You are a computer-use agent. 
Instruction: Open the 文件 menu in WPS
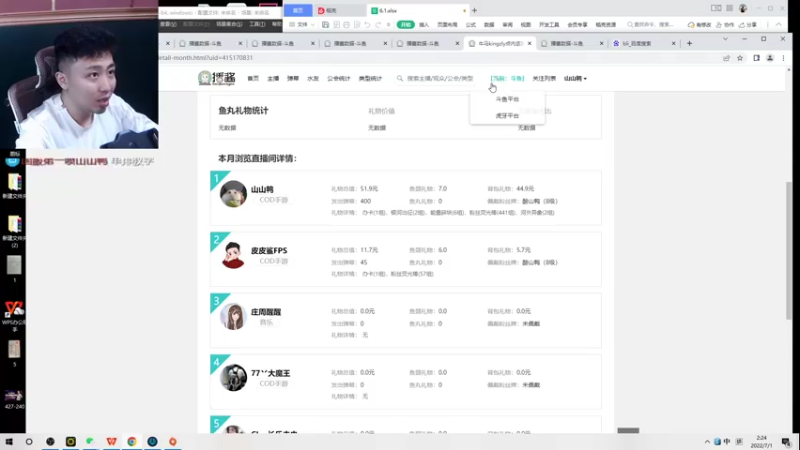(x=302, y=24)
